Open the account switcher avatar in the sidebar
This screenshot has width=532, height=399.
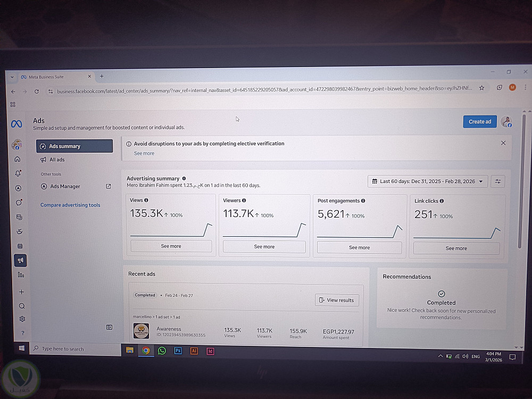point(16,145)
